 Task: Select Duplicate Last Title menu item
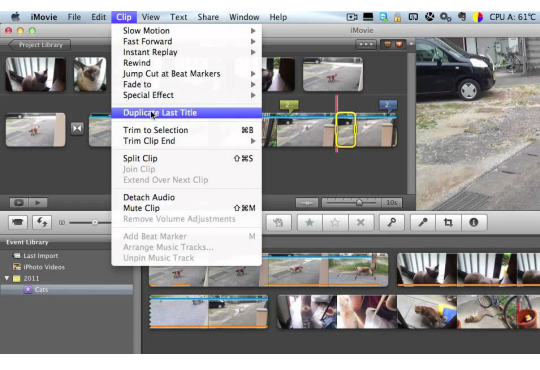tap(186, 113)
